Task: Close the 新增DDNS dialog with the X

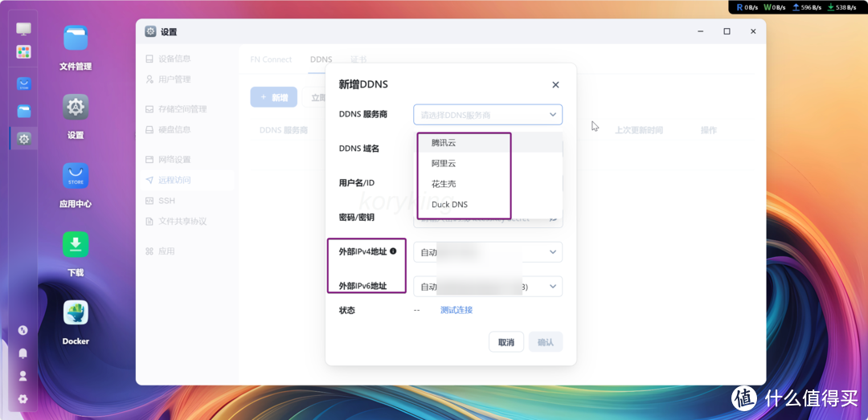Action: click(x=555, y=84)
